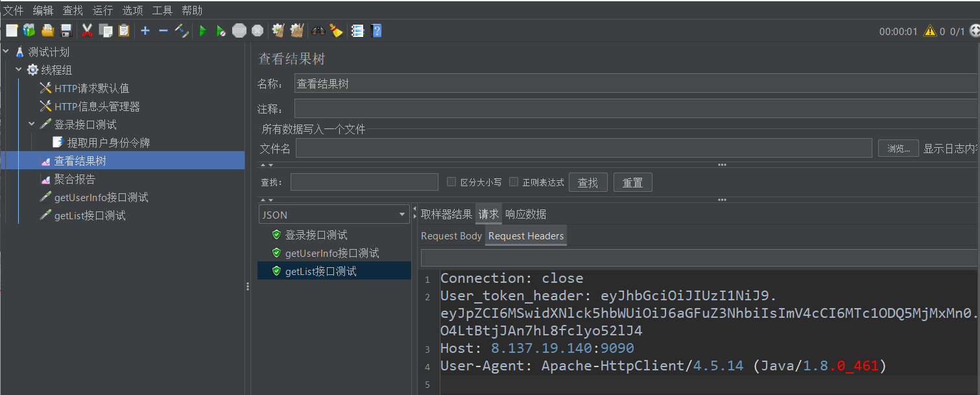This screenshot has width=980, height=395.
Task: Switch to 取样器结果 tab
Action: point(447,214)
